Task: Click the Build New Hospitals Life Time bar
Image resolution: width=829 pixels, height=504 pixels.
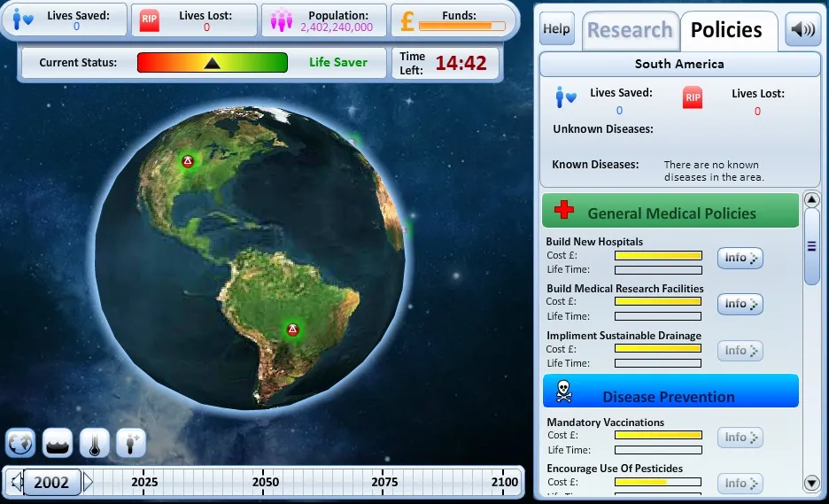Action: 658,270
